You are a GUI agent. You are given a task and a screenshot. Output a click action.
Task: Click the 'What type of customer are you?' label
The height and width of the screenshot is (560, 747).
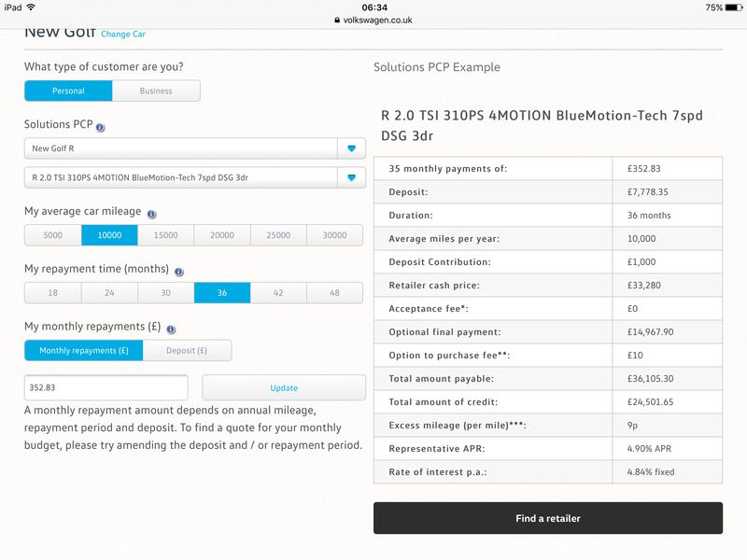pos(104,66)
